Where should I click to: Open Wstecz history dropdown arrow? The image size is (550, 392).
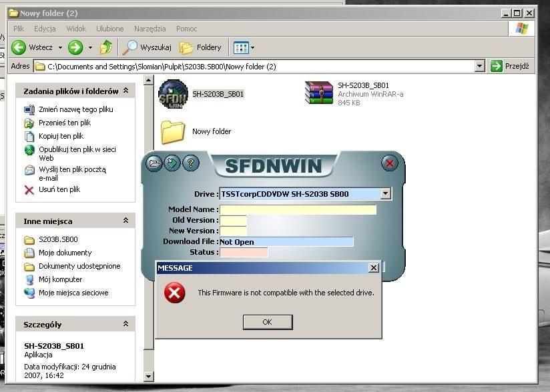(60, 47)
